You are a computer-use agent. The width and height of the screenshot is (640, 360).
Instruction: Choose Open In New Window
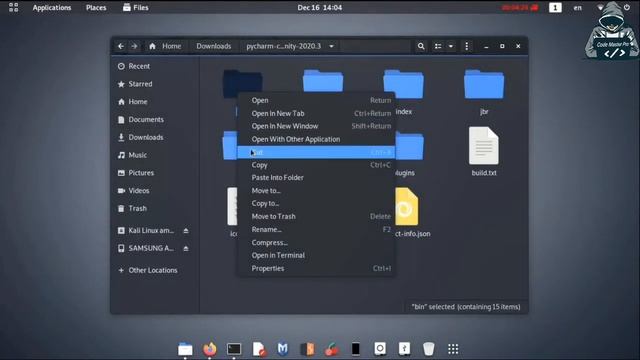click(x=316, y=126)
